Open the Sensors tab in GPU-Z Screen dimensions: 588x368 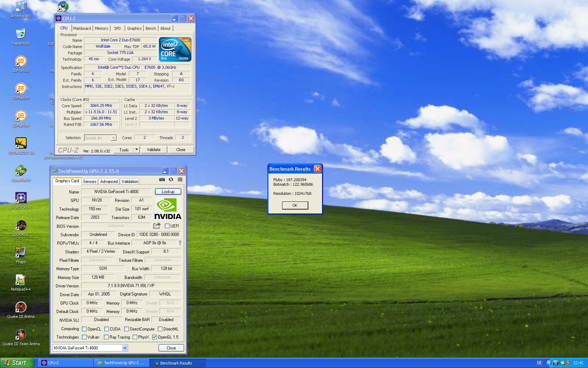[x=90, y=182]
